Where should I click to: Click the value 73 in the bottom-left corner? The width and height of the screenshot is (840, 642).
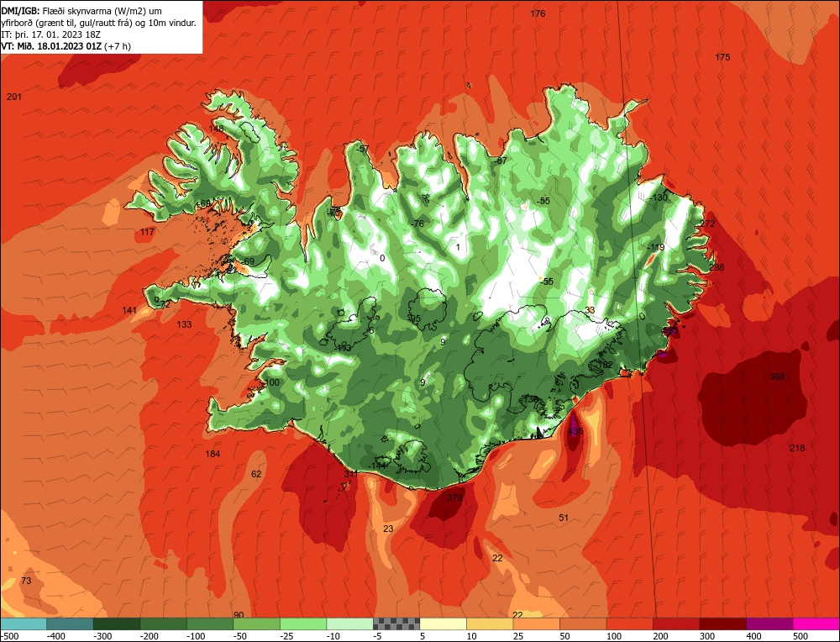26,581
